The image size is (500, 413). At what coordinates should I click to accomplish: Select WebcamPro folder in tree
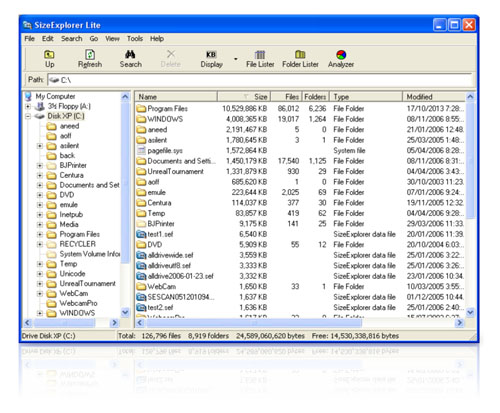[x=72, y=303]
